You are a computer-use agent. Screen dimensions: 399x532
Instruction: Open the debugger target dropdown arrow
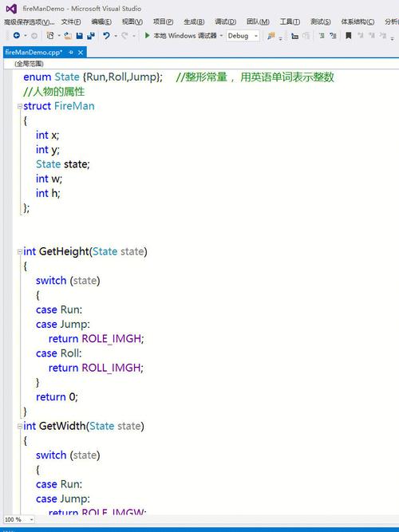coord(221,35)
